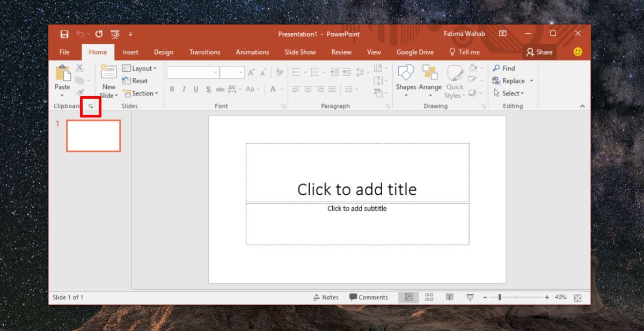Viewport: 644px width, 331px height.
Task: Fit slide to current window button
Action: point(577,298)
